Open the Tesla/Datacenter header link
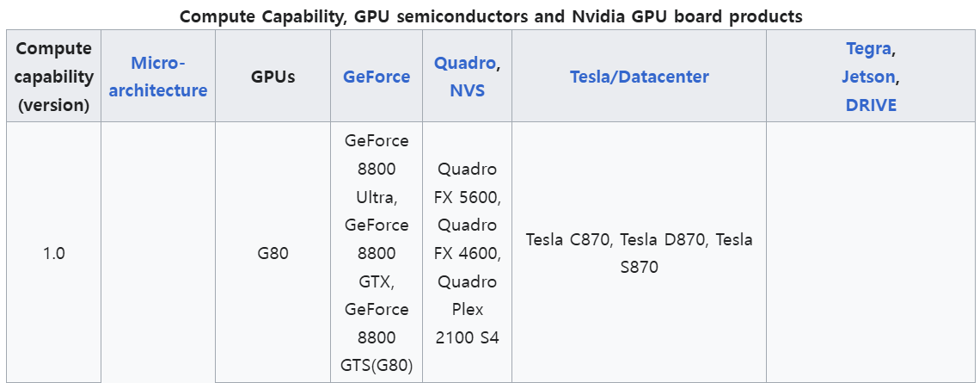The width and height of the screenshot is (980, 383). click(x=640, y=77)
